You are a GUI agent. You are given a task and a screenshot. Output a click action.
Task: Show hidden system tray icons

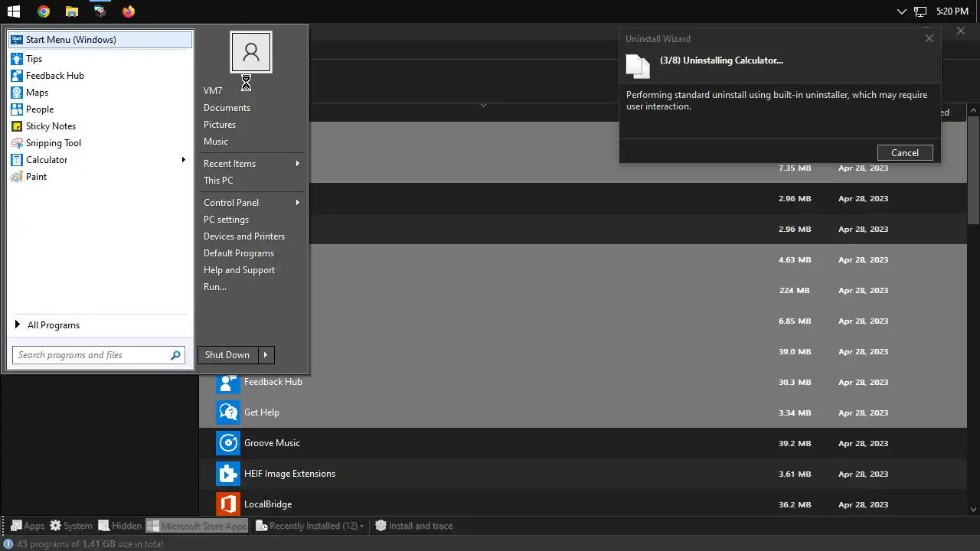[x=902, y=11]
